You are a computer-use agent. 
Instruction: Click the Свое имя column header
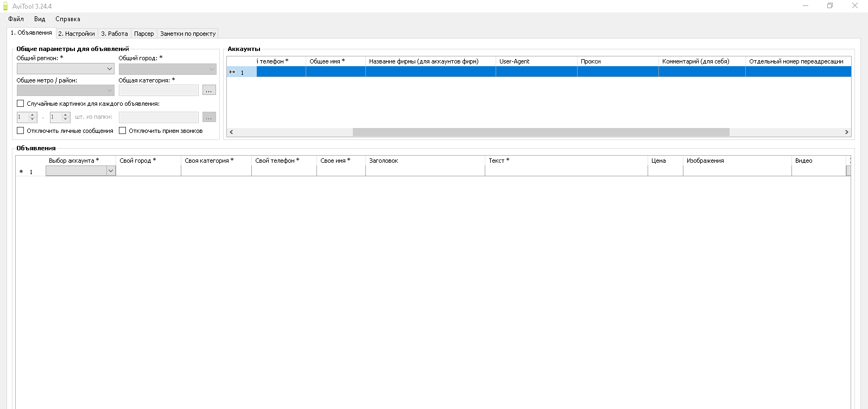(341, 161)
